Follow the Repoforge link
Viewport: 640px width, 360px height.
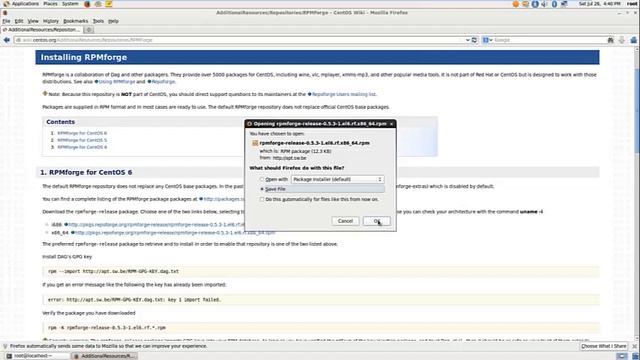tap(163, 82)
